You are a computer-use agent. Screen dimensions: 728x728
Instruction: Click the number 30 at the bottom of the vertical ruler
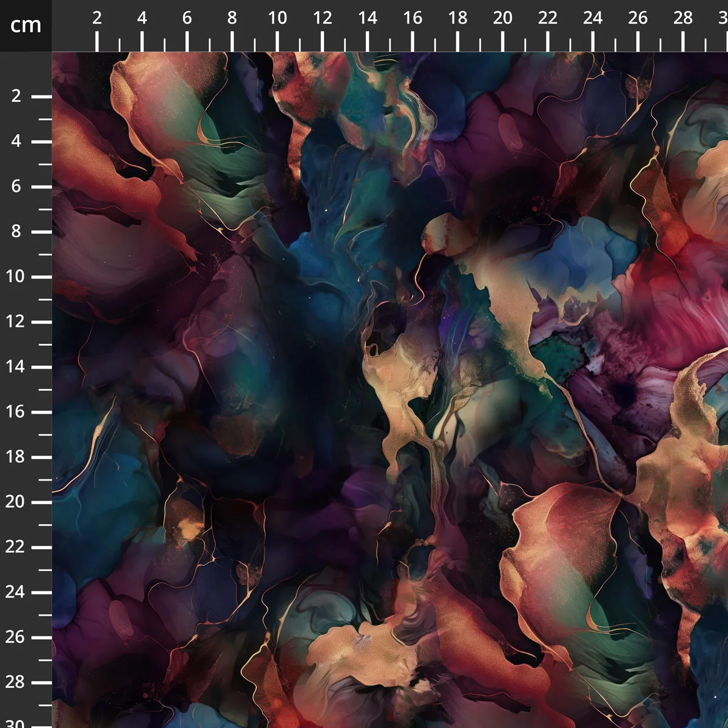[15, 724]
